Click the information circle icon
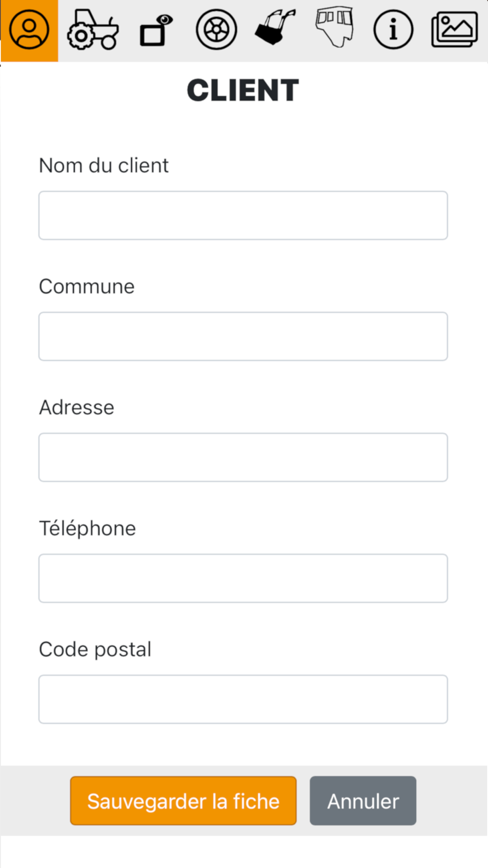Image resolution: width=488 pixels, height=868 pixels. click(x=393, y=30)
